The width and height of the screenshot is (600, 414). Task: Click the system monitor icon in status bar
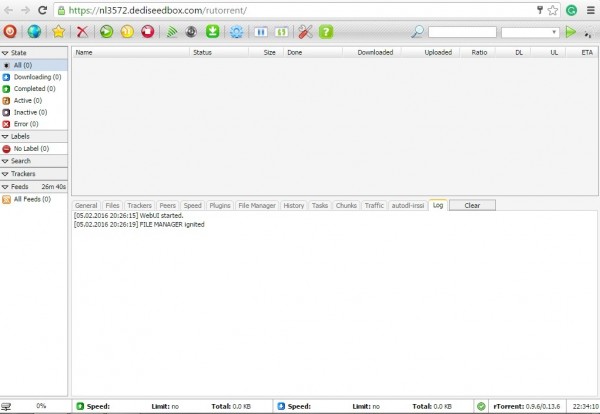pyautogui.click(x=6, y=406)
